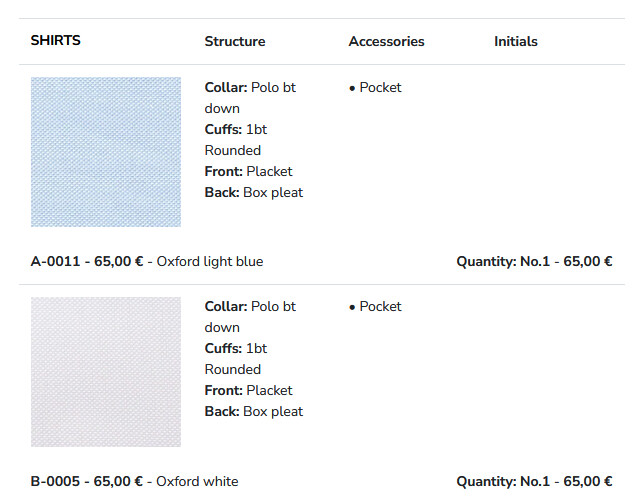Select the "Oxford white" fabric name

click(198, 482)
